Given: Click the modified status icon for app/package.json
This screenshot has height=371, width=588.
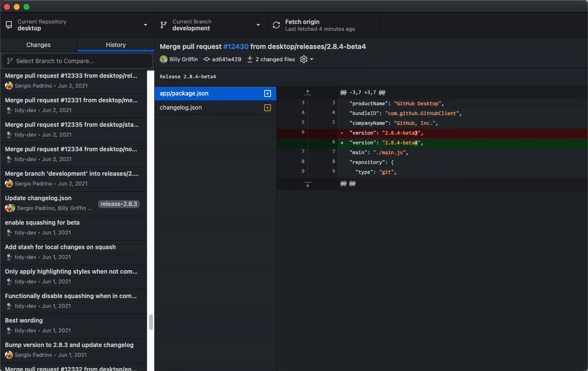Looking at the screenshot, I should 268,93.
